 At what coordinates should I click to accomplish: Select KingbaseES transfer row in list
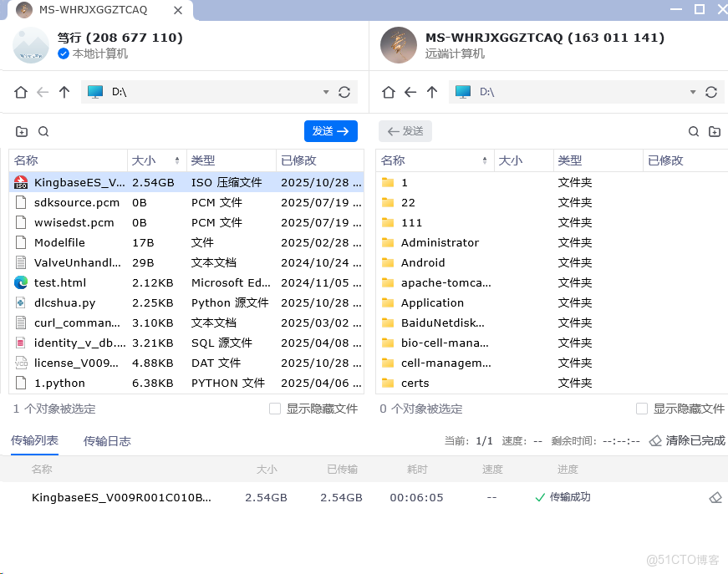click(364, 497)
